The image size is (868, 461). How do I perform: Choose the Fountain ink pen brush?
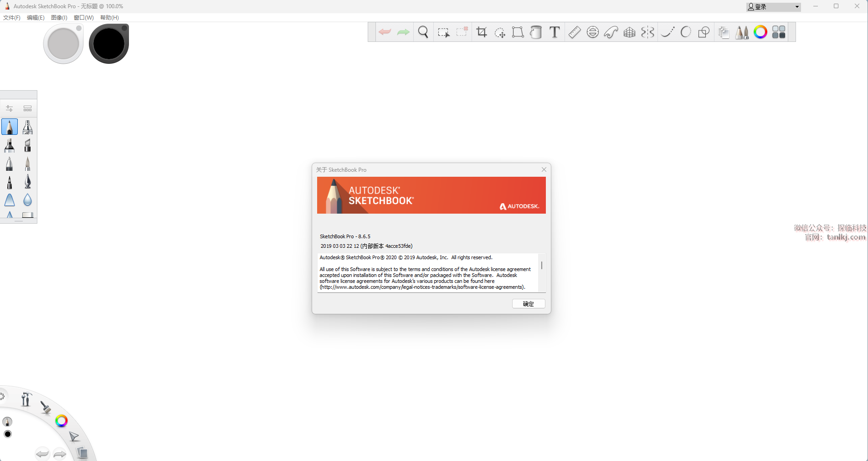click(x=27, y=182)
